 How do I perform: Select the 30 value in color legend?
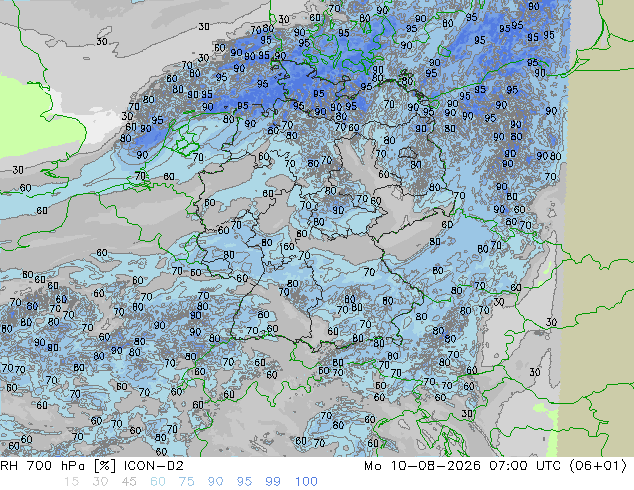100,482
